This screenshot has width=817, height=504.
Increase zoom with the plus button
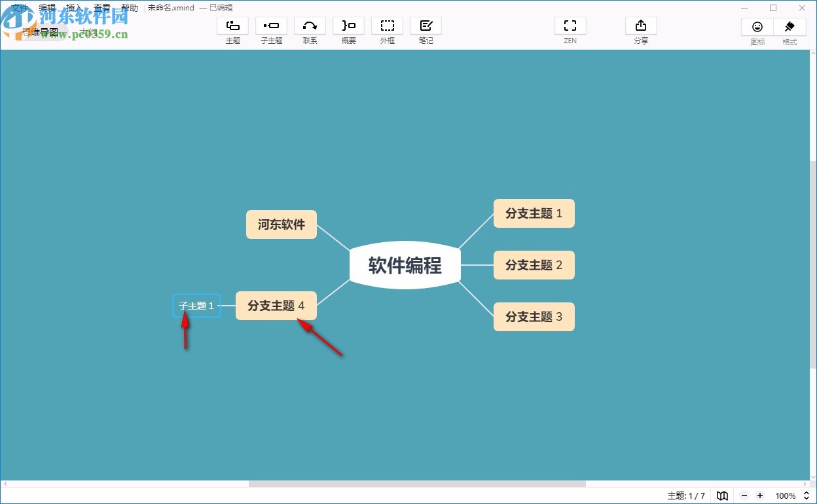(x=760, y=495)
